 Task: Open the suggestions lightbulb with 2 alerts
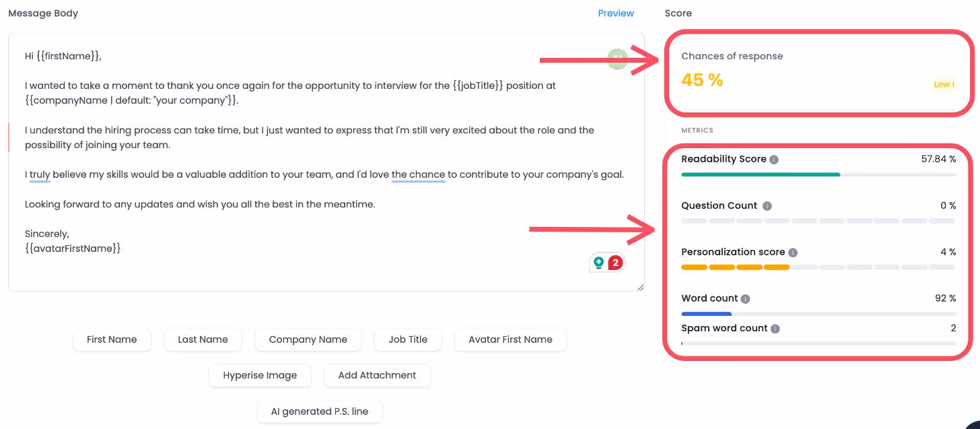(598, 263)
